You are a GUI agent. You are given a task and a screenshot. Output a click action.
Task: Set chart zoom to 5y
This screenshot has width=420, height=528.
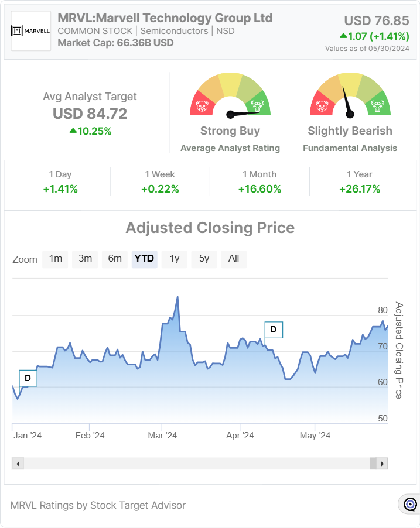(204, 259)
